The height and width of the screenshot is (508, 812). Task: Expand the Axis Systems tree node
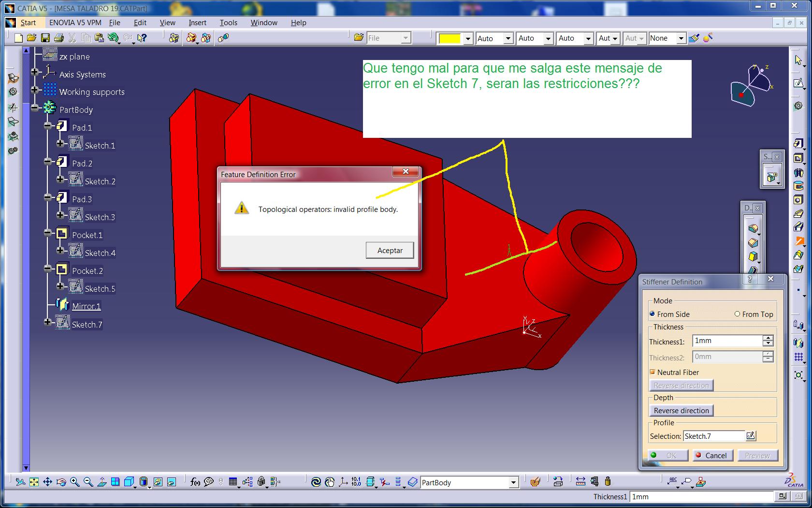[x=34, y=72]
